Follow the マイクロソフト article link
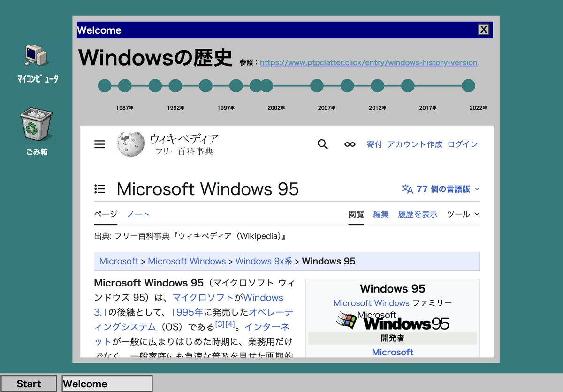The image size is (563, 392). click(203, 298)
